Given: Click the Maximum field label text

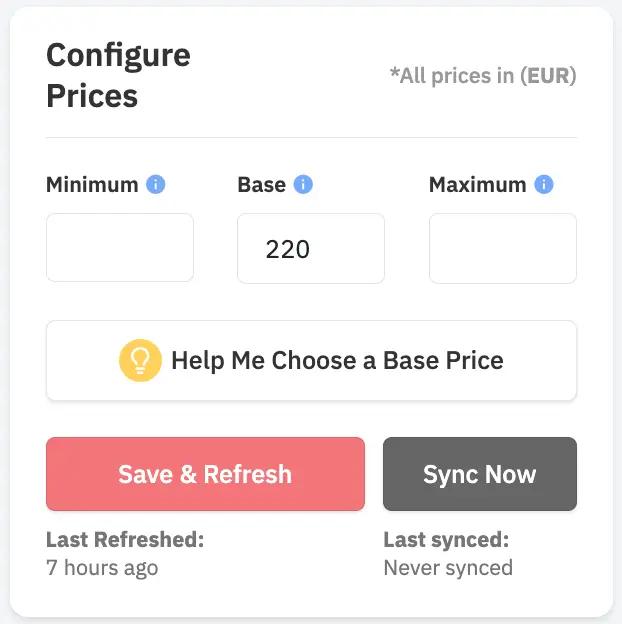Looking at the screenshot, I should pos(478,185).
